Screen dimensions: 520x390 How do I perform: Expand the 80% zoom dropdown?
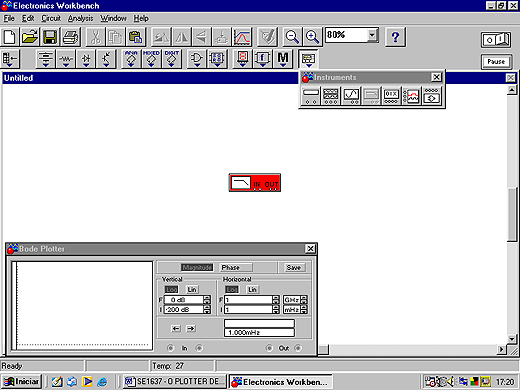pyautogui.click(x=372, y=35)
